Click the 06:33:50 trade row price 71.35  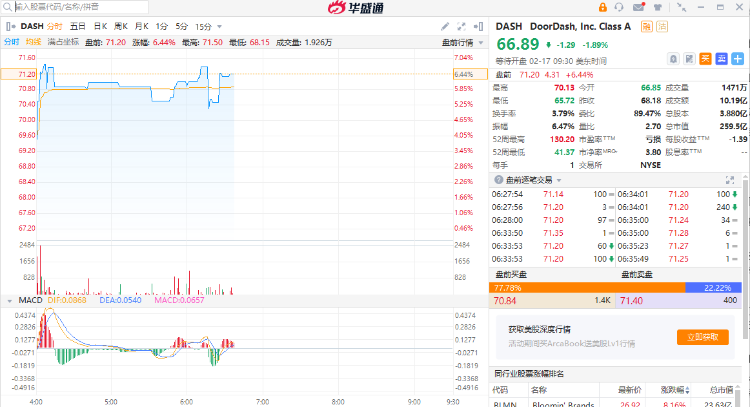pos(553,233)
